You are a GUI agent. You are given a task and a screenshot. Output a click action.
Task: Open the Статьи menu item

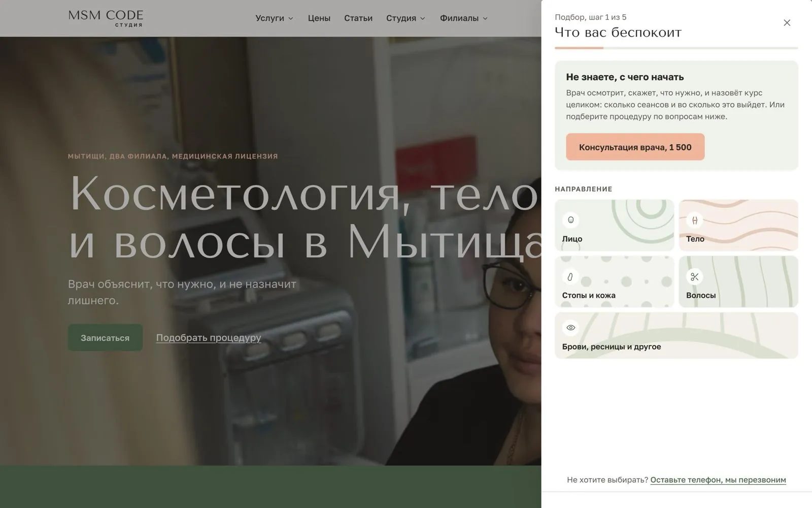pos(358,18)
